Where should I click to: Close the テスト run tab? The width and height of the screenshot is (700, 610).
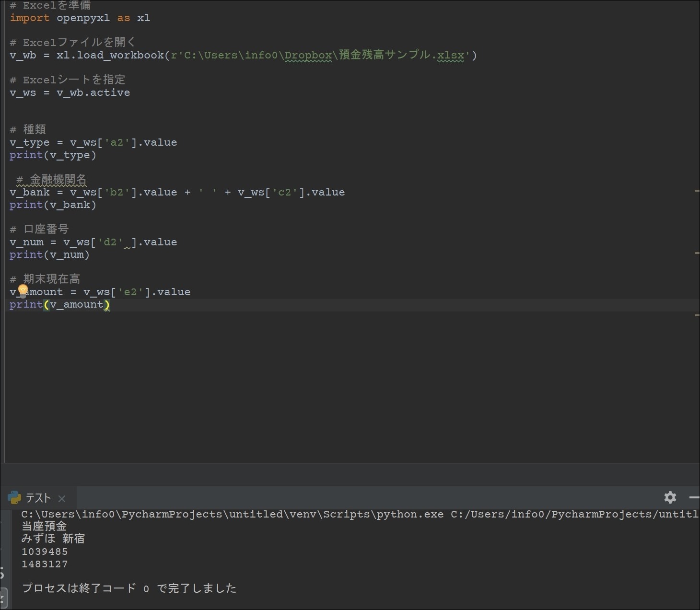point(61,498)
